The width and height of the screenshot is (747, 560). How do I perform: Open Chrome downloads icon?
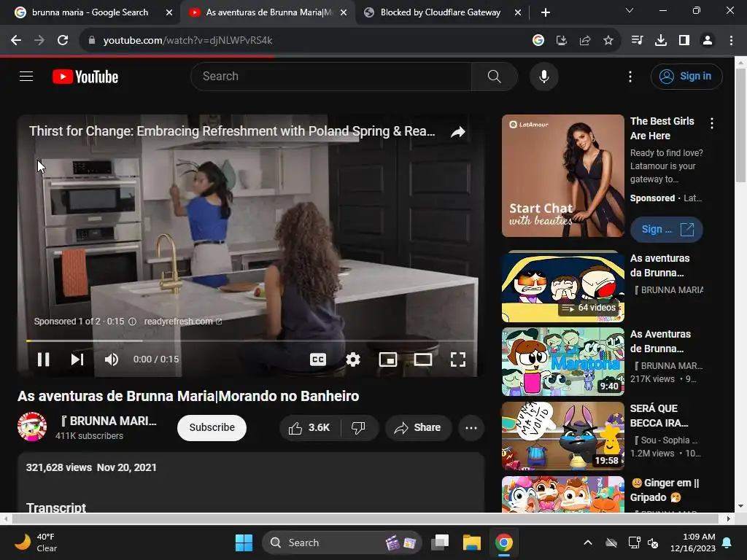(x=660, y=41)
